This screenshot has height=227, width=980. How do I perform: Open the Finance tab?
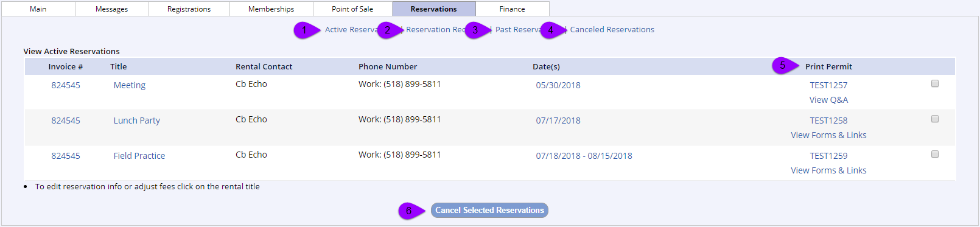click(x=513, y=9)
